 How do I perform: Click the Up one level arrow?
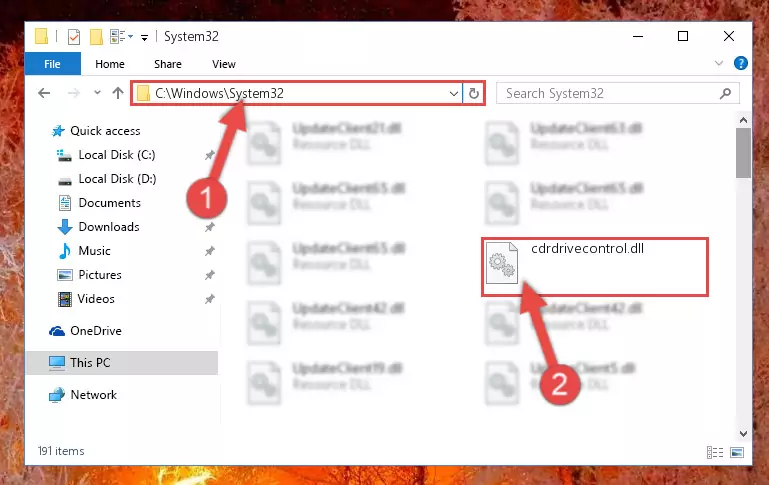pos(118,93)
